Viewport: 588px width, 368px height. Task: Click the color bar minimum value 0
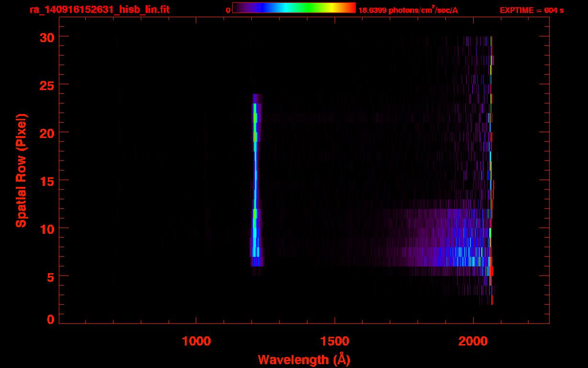coord(228,10)
